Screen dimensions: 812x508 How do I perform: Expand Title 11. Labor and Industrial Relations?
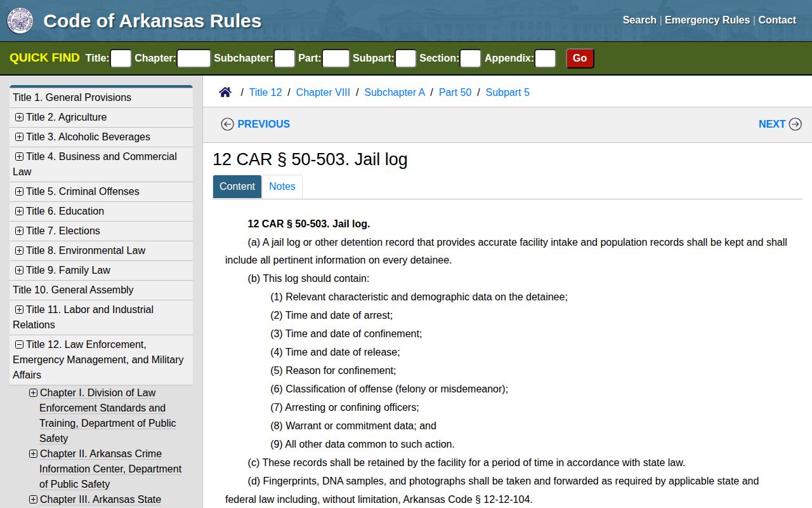click(19, 309)
